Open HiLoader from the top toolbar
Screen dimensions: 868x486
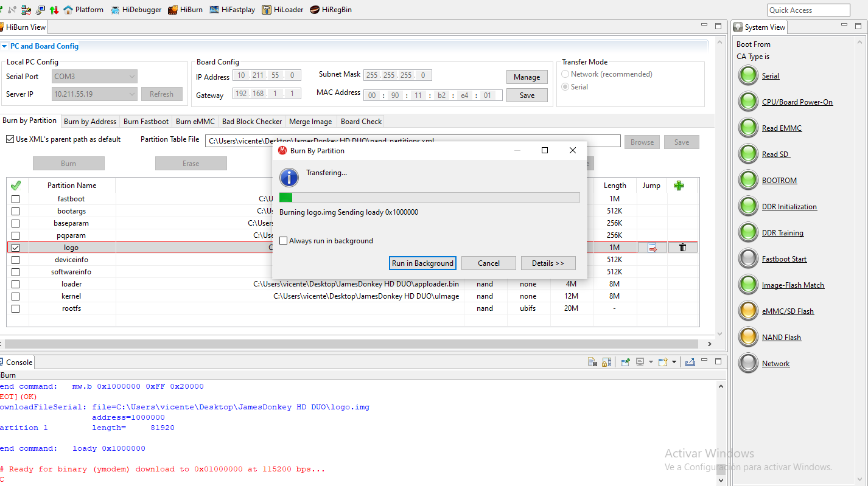point(282,10)
